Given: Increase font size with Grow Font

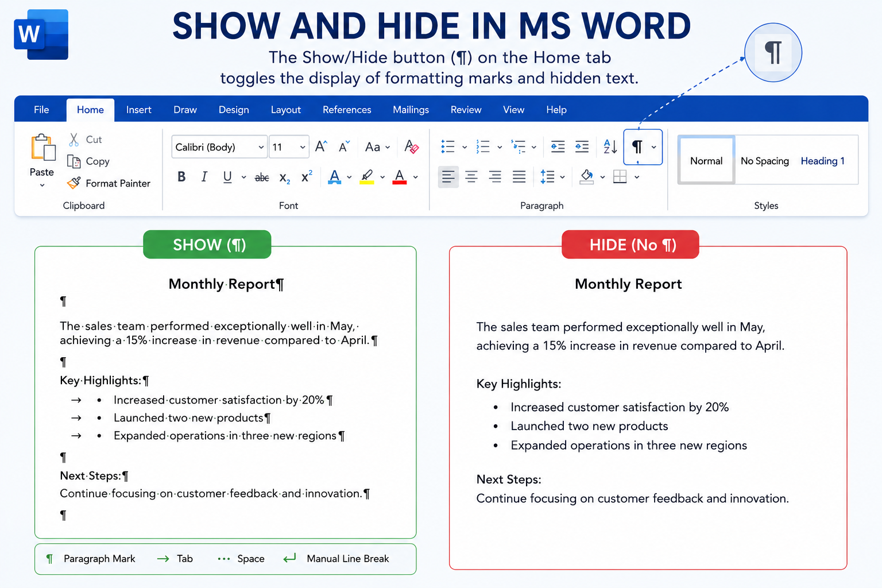Looking at the screenshot, I should (321, 146).
